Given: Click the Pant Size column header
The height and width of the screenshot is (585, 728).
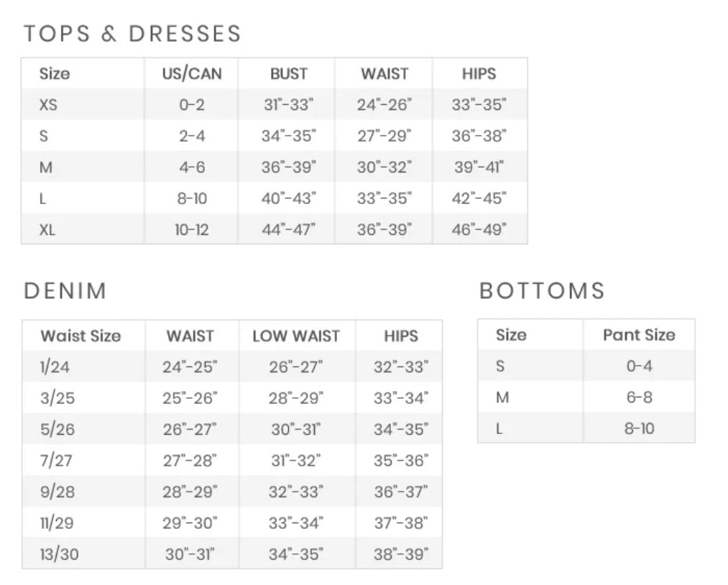Looking at the screenshot, I should click(639, 335).
